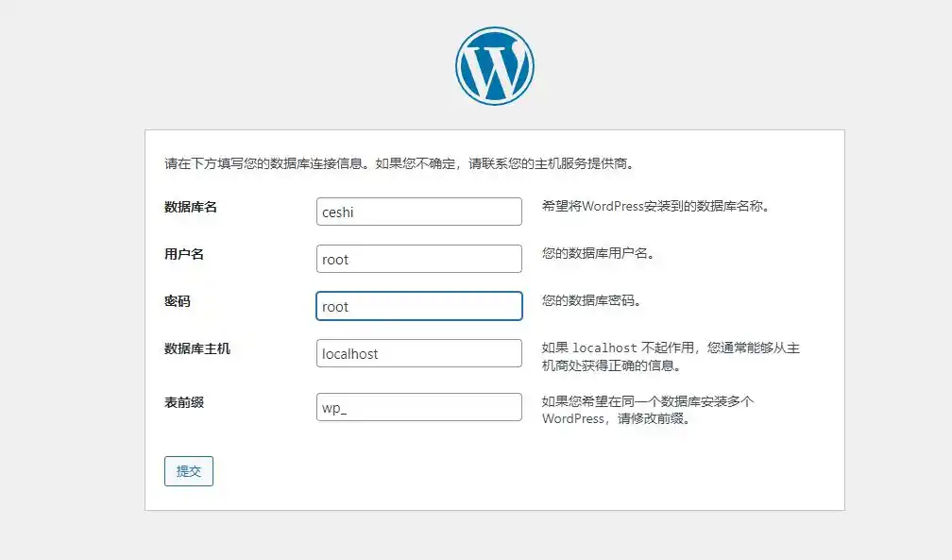The height and width of the screenshot is (560, 952).
Task: Click the 请修改前缀 table prefix hint text
Action: pos(650,418)
